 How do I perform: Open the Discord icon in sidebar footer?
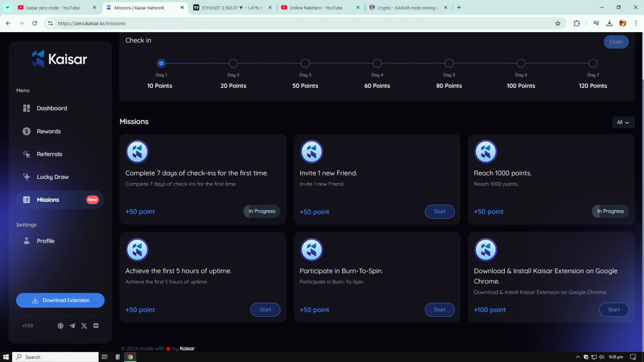coord(96,326)
